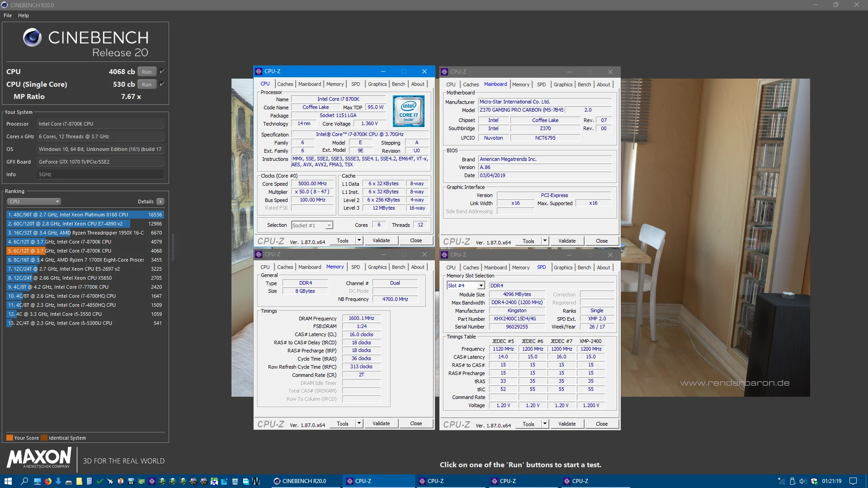This screenshot has height=488, width=868.
Task: Open the Help menu
Action: click(24, 15)
